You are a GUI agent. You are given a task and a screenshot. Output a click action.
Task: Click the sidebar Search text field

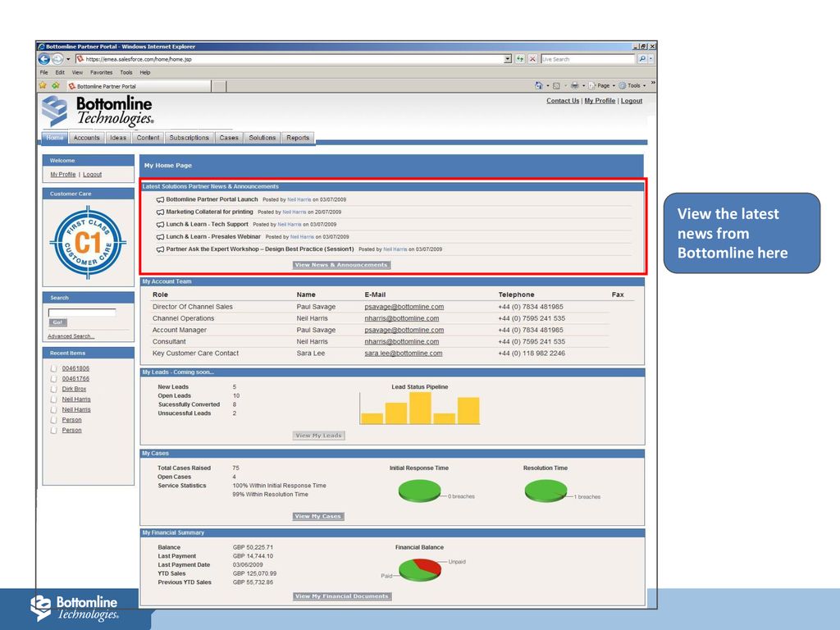point(82,313)
